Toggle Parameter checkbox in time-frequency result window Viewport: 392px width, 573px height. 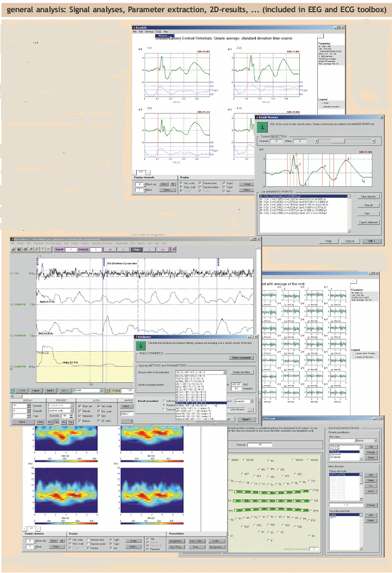coord(148,549)
